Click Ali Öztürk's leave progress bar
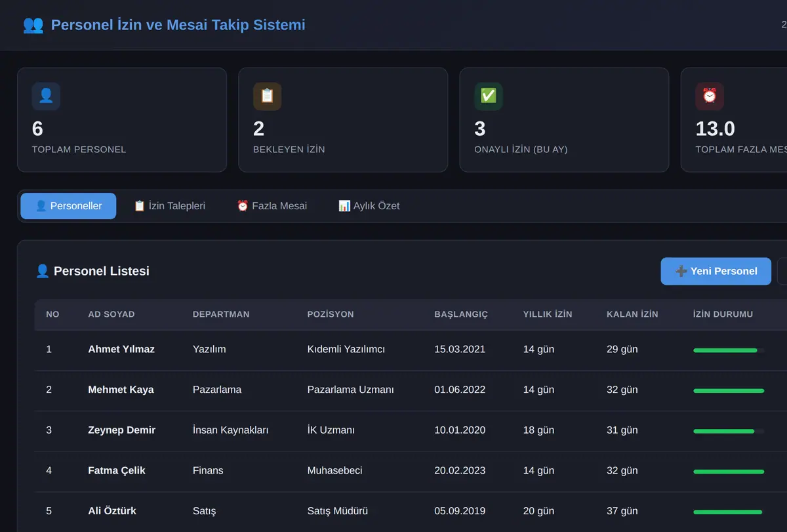 [x=729, y=512]
